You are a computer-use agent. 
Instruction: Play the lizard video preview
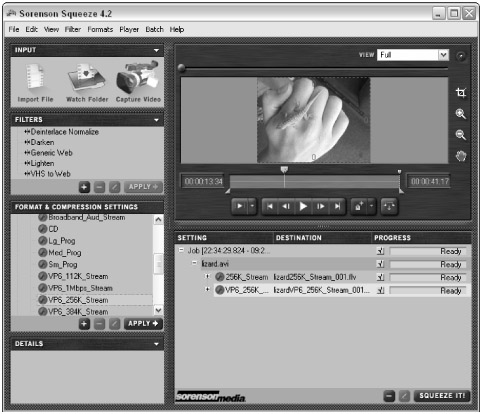(303, 207)
